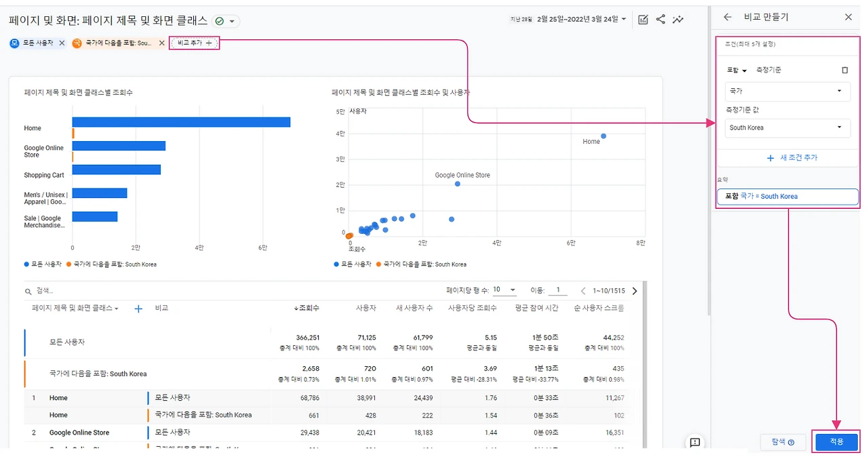Click the 366,251 total views cell
Image resolution: width=868 pixels, height=459 pixels.
(x=307, y=337)
